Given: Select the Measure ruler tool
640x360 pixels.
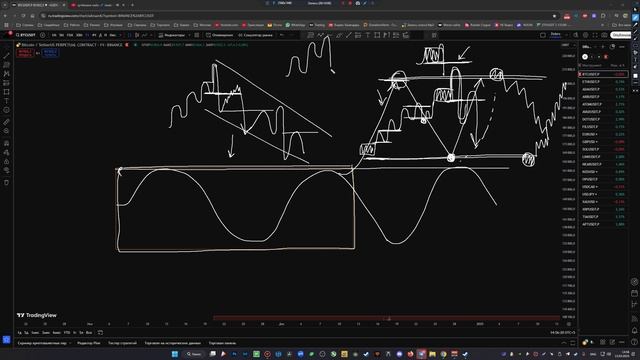Looking at the screenshot, I should [x=7, y=122].
